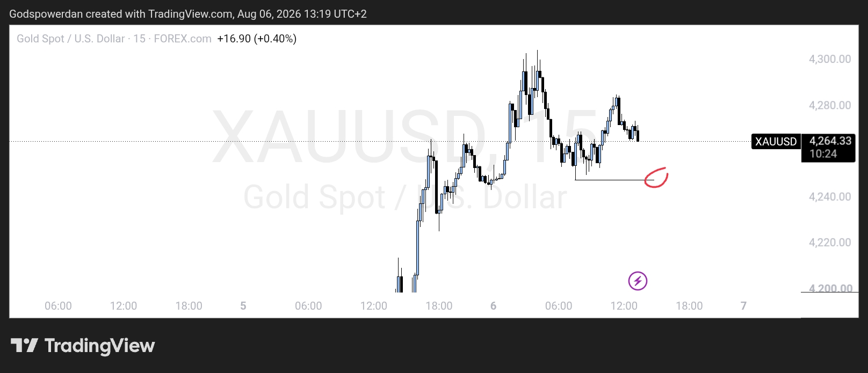Image resolution: width=868 pixels, height=373 pixels.
Task: Click the 15 timeframe indicator in the title
Action: pos(139,39)
